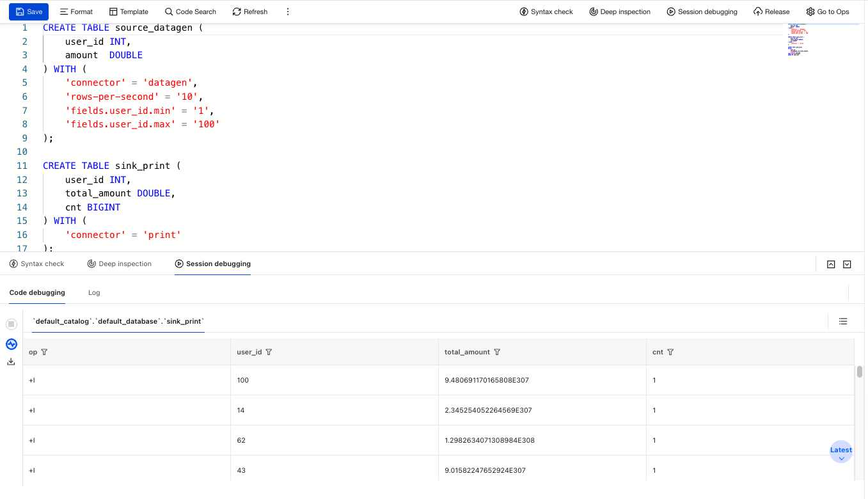Click total_amount value 9.480691170165808E307

(x=487, y=380)
